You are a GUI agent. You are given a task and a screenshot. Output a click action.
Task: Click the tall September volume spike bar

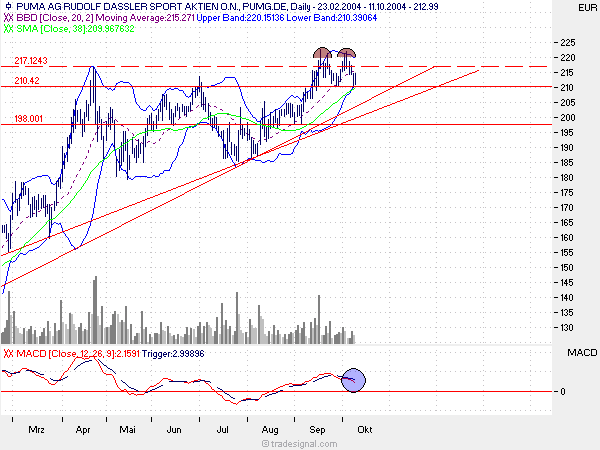319,319
